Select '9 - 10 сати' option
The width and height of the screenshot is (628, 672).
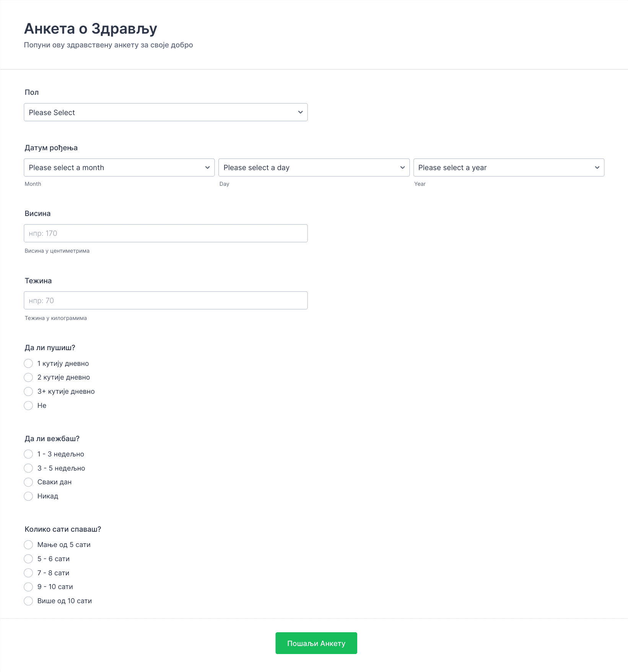[28, 587]
